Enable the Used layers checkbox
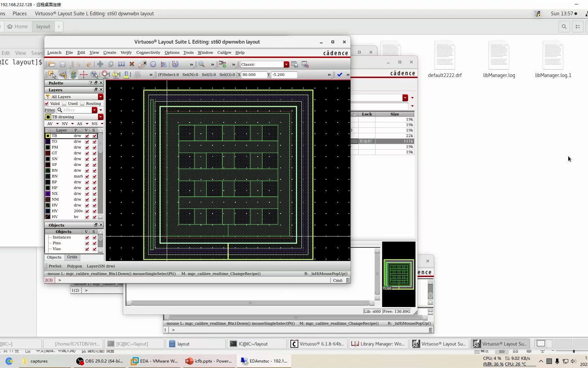This screenshot has width=588, height=368. click(x=64, y=104)
